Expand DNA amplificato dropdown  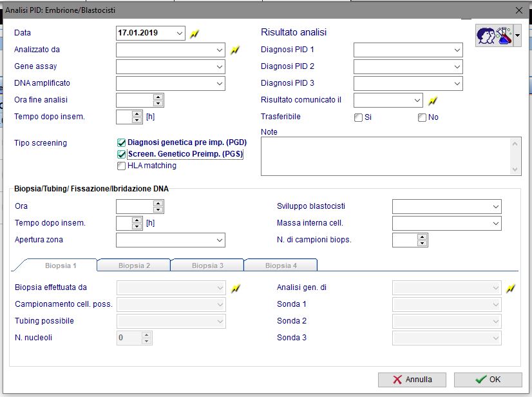pyautogui.click(x=220, y=84)
